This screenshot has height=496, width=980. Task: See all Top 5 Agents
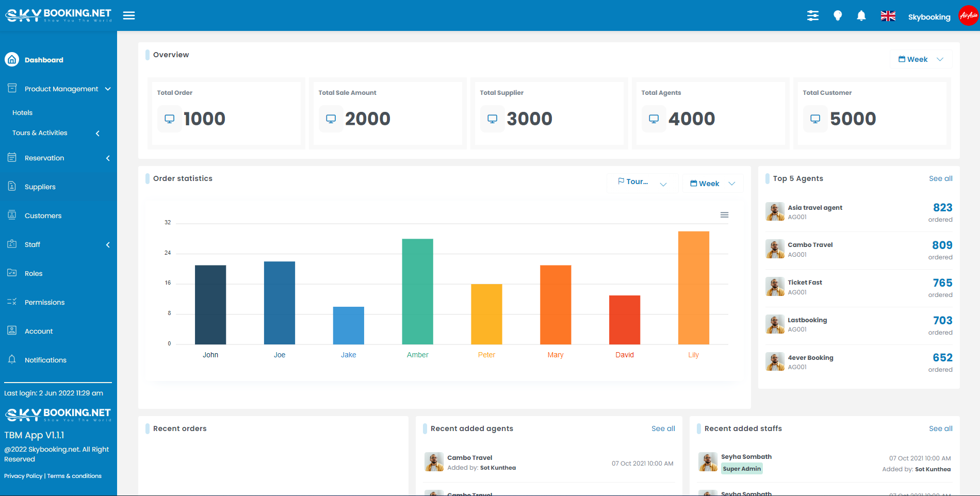940,178
